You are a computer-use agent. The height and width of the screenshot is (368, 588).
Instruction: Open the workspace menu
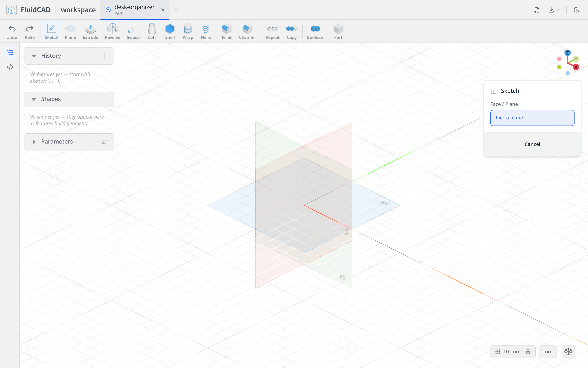[78, 10]
